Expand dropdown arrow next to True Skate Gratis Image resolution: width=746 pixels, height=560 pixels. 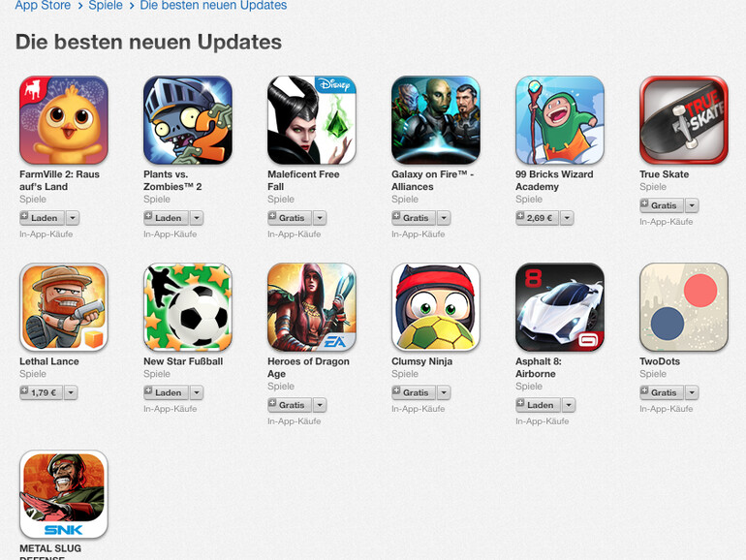[692, 205]
